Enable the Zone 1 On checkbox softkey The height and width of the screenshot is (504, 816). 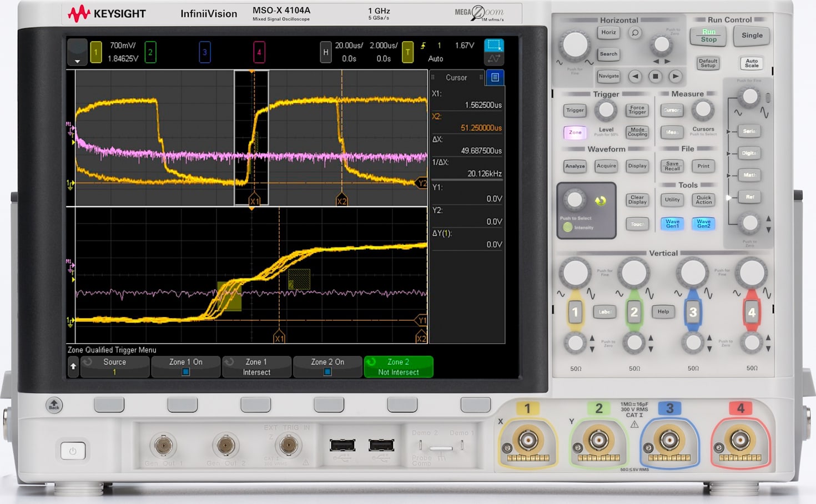tap(186, 366)
